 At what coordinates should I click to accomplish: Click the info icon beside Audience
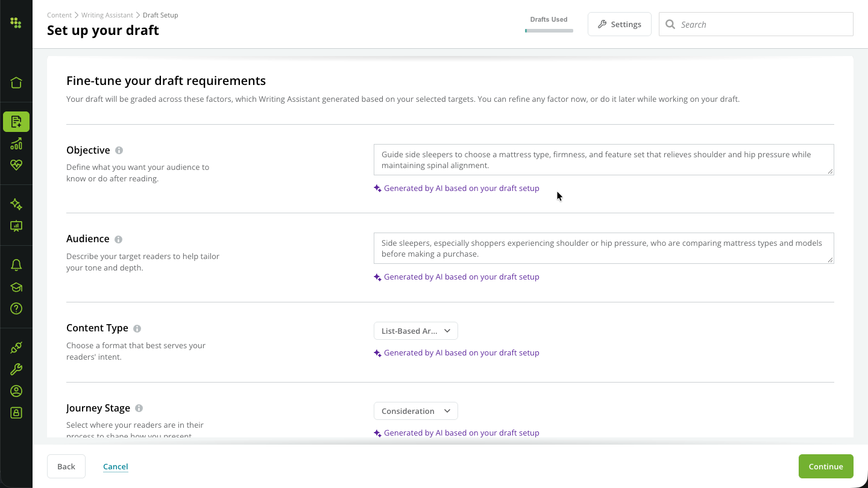click(x=118, y=239)
